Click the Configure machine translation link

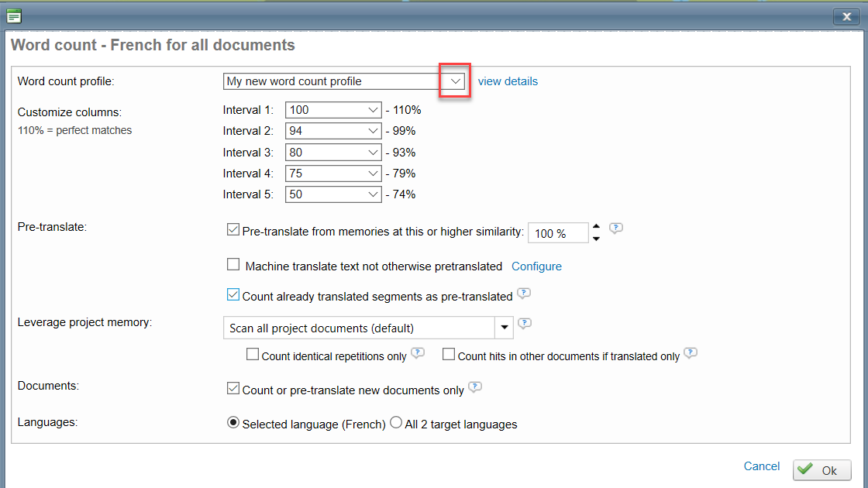[536, 266]
